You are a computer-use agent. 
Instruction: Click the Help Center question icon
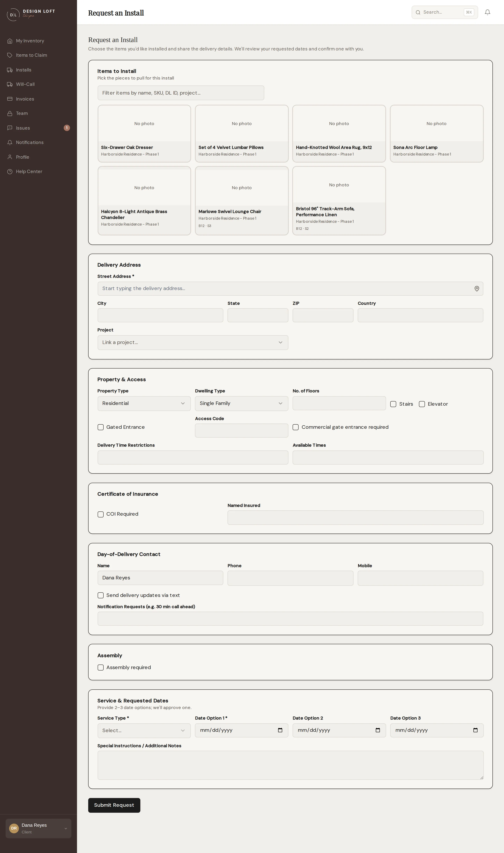click(10, 172)
